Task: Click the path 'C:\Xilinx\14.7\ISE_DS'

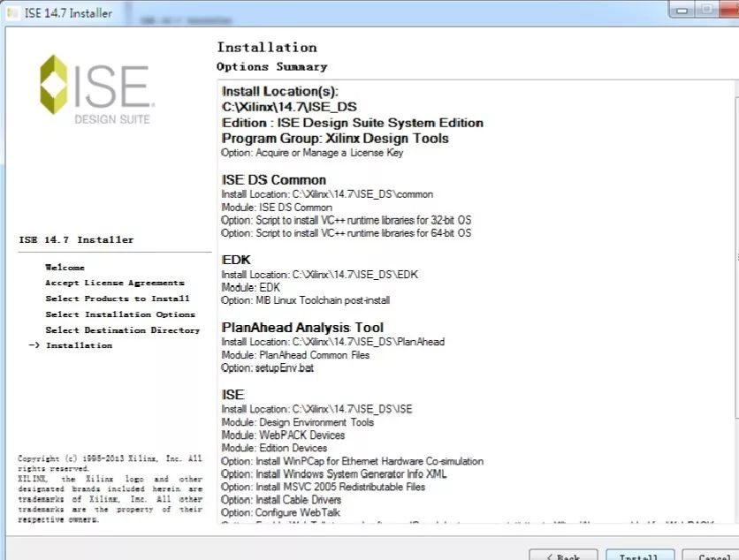Action: (289, 107)
